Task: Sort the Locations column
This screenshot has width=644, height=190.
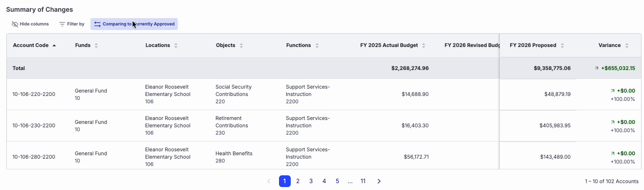Action: (176, 46)
